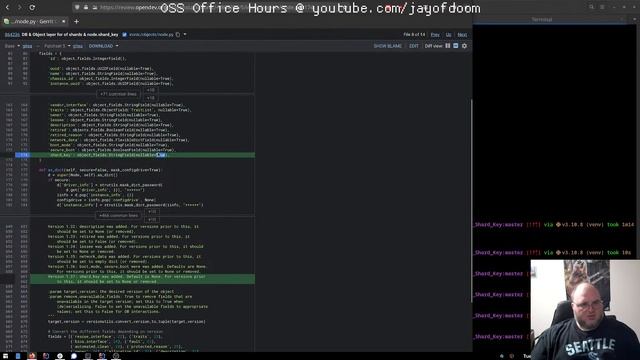Click the browser search magnifier icon
The width and height of the screenshot is (640, 360).
coord(591,7)
